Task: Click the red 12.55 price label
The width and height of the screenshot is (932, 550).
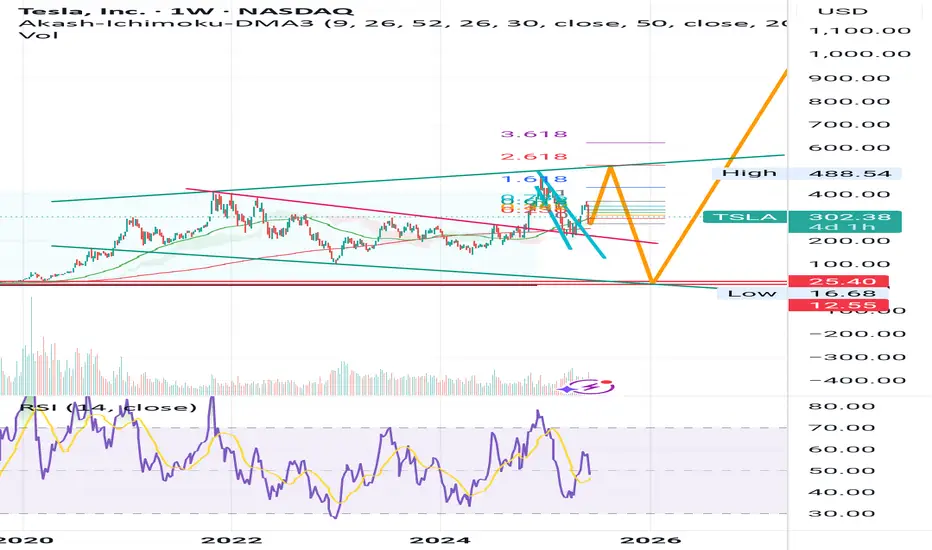Action: pos(838,306)
